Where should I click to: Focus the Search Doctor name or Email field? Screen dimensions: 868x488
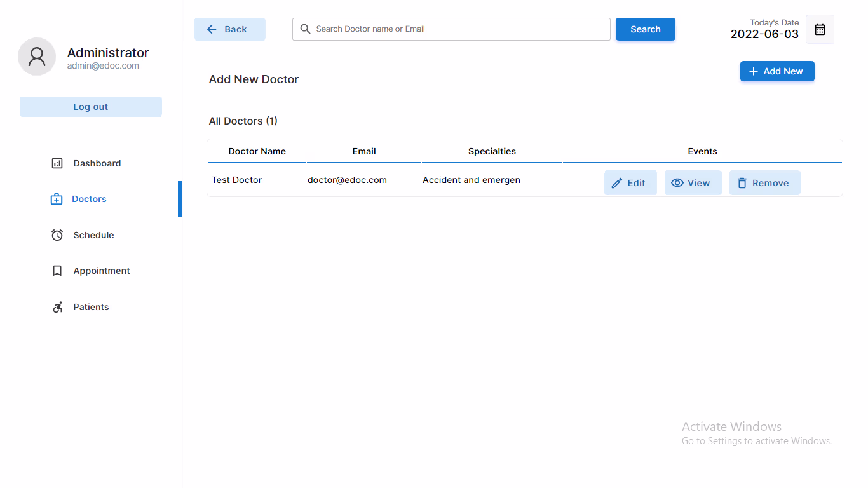click(x=451, y=29)
